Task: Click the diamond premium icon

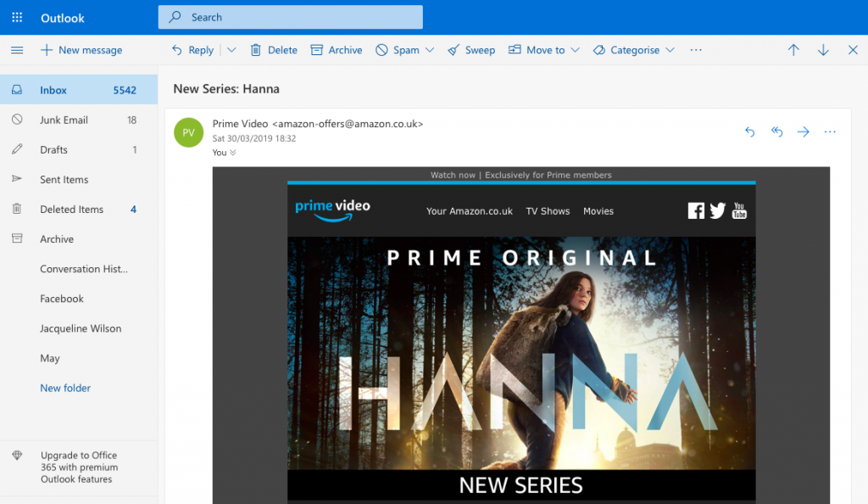Action: pos(17,456)
